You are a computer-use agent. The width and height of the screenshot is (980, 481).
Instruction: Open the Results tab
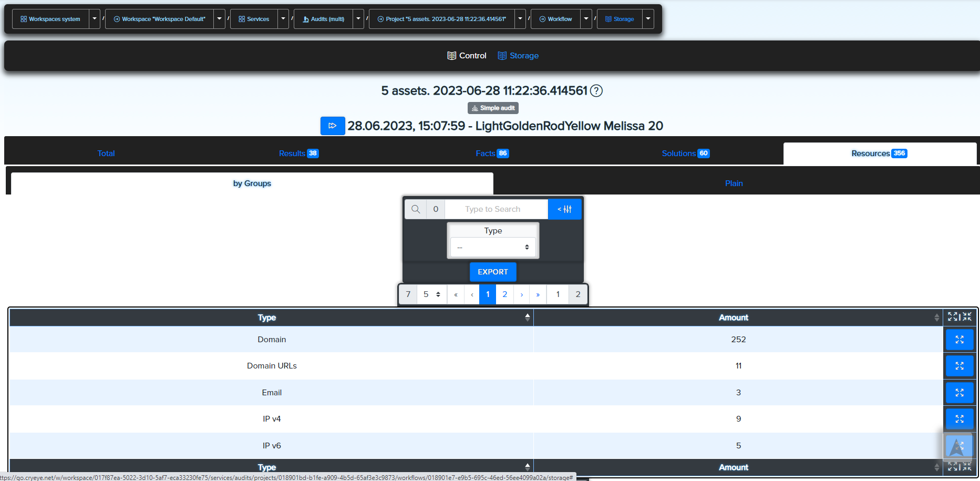click(x=298, y=153)
